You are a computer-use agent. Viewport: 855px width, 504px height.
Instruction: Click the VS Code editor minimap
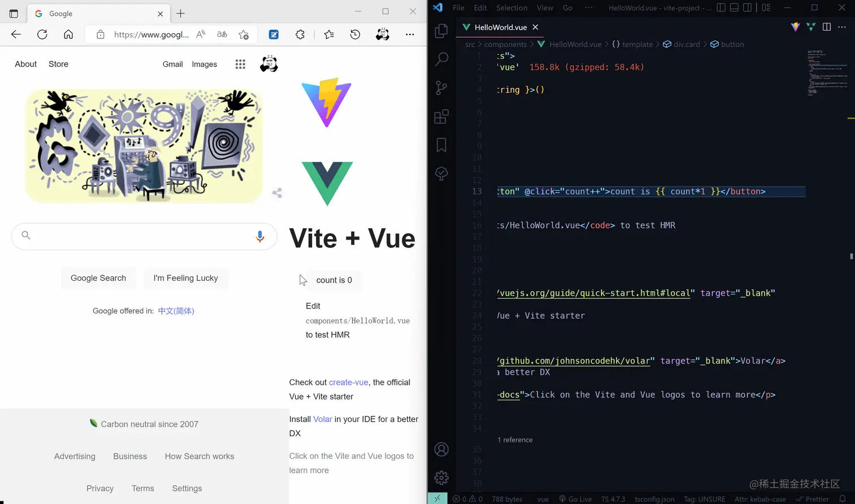coord(826,73)
